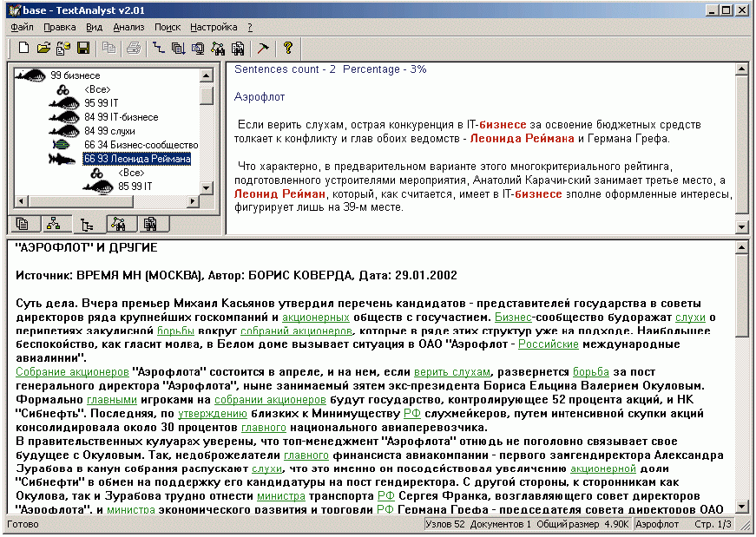Open the ? help menu
This screenshot has height=537, width=756.
click(250, 28)
